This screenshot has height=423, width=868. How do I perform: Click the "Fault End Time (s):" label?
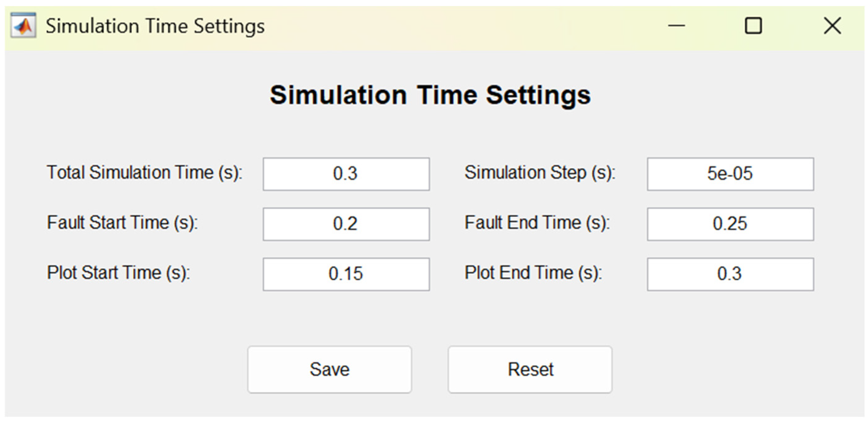tap(537, 223)
